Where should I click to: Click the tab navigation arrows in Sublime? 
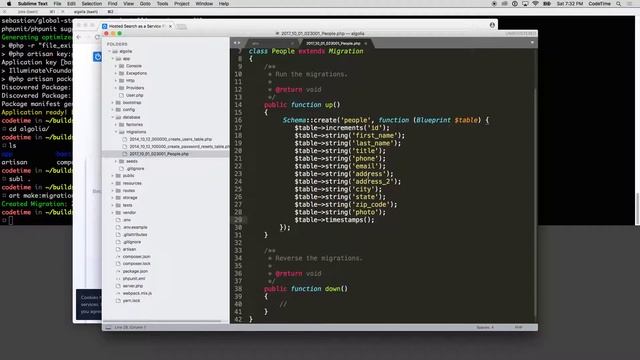tap(237, 43)
